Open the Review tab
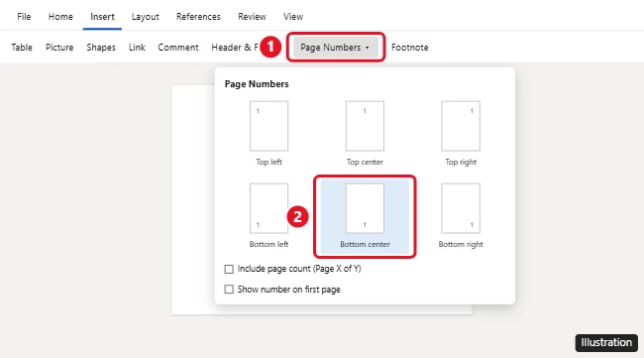The image size is (644, 358). point(252,17)
